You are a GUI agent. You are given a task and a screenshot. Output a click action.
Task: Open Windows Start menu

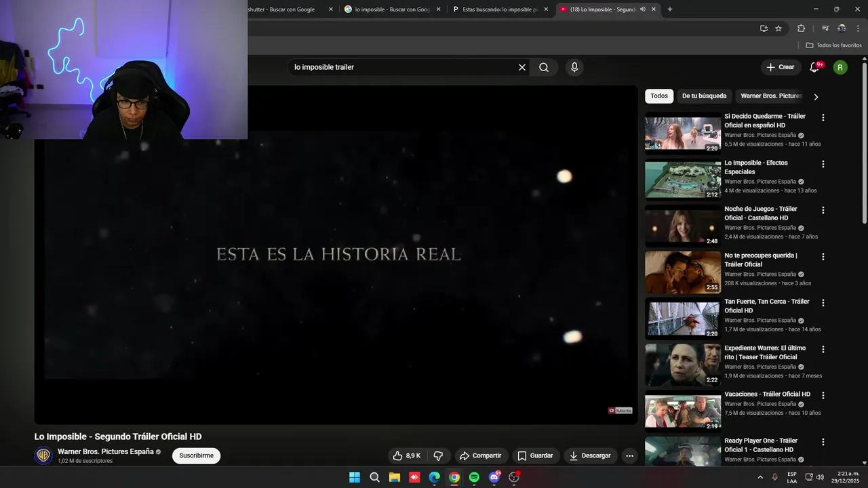tap(355, 477)
